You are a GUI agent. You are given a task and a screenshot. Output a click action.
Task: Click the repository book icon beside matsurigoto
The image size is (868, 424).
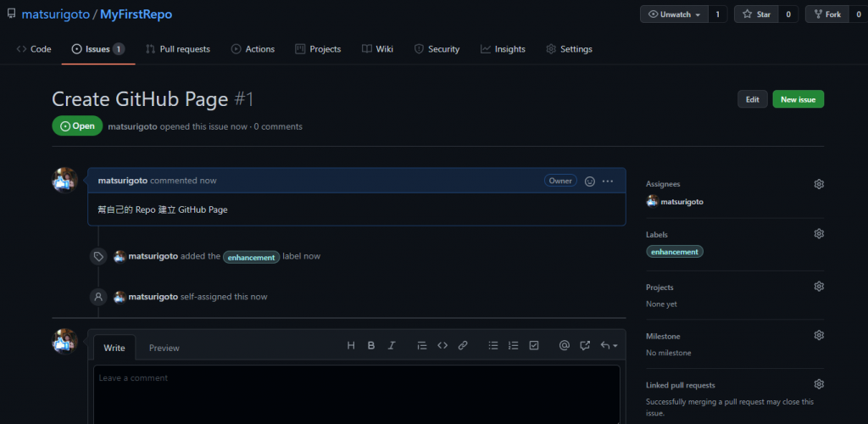[x=12, y=14]
